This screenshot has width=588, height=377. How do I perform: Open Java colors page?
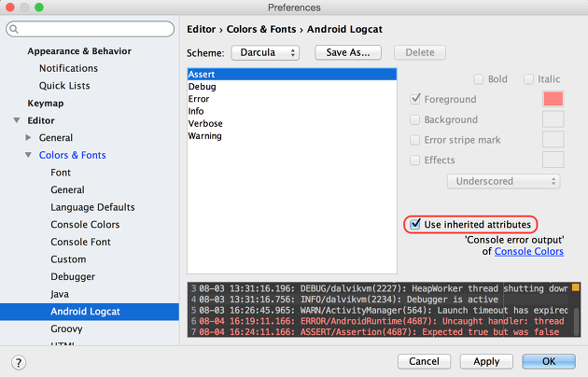pos(60,294)
